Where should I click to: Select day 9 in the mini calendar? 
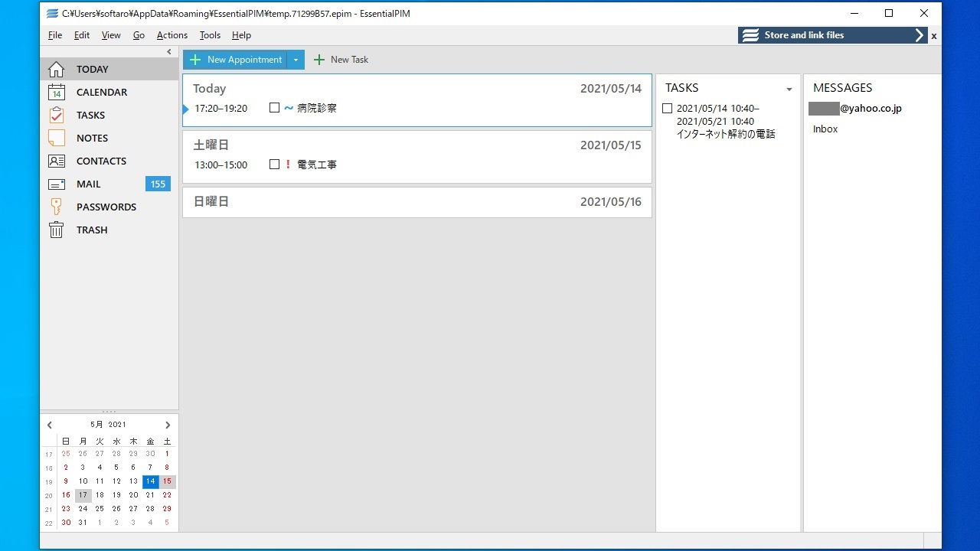(x=66, y=481)
